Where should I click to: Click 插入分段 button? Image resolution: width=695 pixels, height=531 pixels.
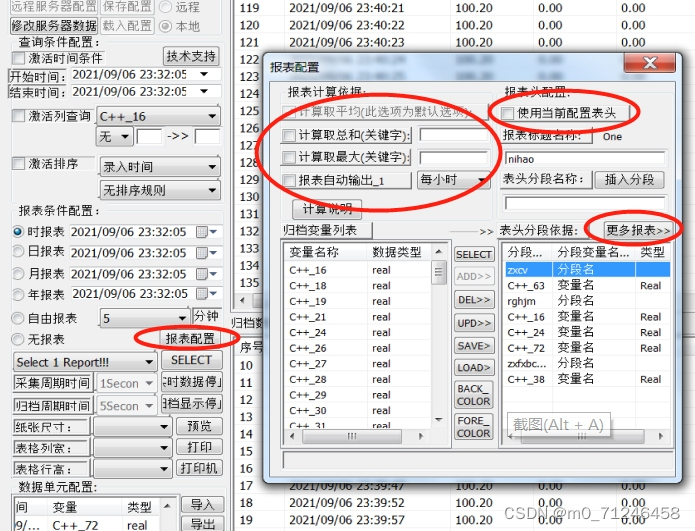tap(629, 180)
